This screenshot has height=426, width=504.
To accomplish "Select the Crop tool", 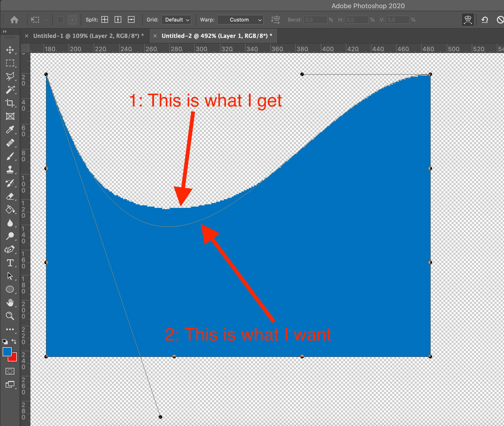I will (x=10, y=103).
